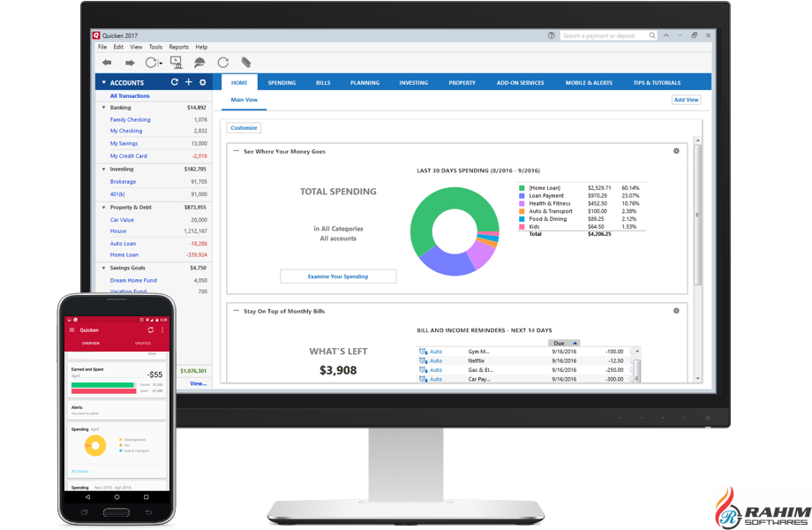This screenshot has width=812, height=530.
Task: Click the help question mark icon
Action: 551,35
